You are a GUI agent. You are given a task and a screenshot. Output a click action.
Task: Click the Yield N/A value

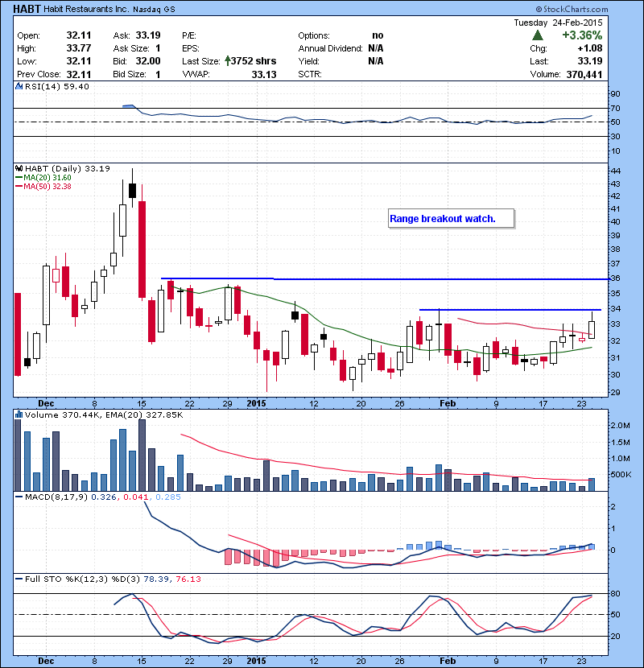(x=375, y=61)
